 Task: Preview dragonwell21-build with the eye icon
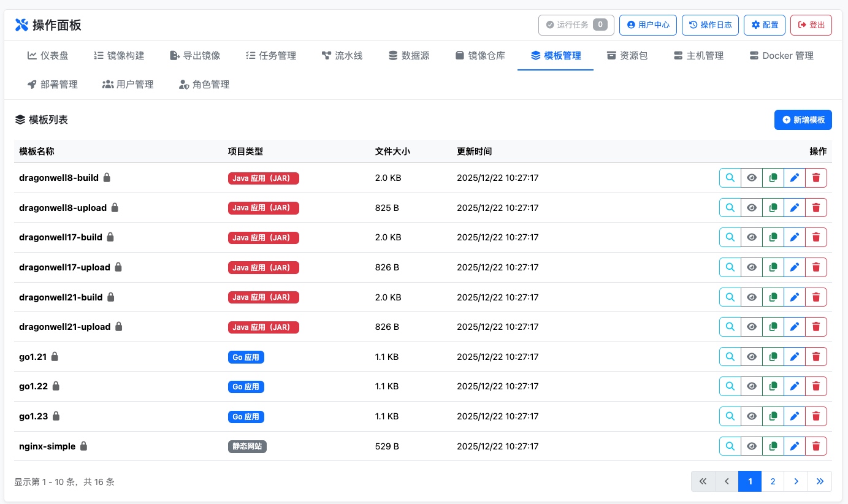(752, 297)
